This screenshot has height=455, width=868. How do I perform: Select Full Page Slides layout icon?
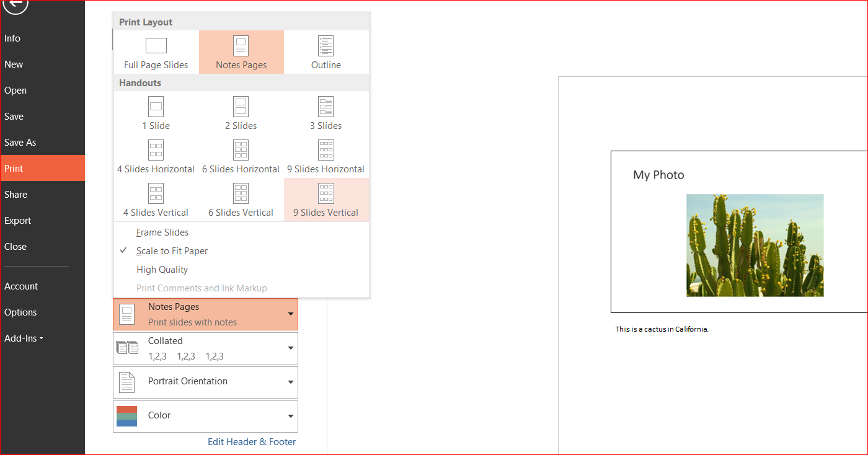coord(156,46)
